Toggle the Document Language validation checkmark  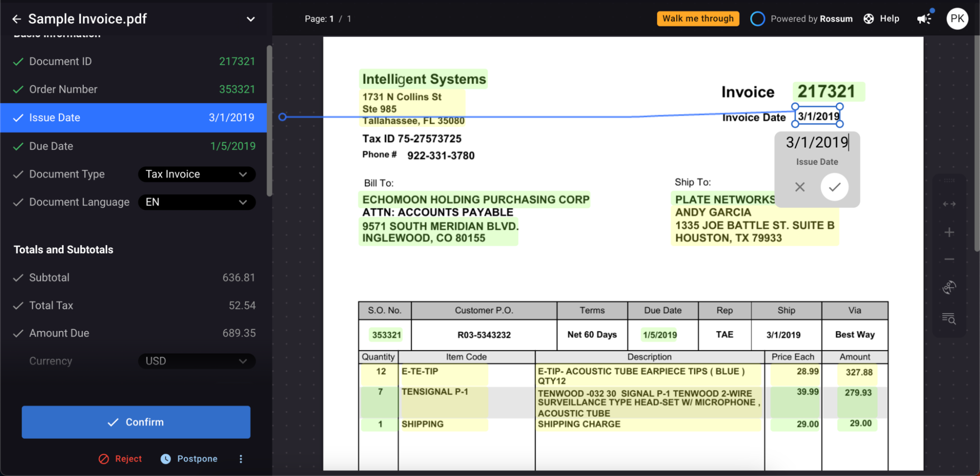(18, 202)
